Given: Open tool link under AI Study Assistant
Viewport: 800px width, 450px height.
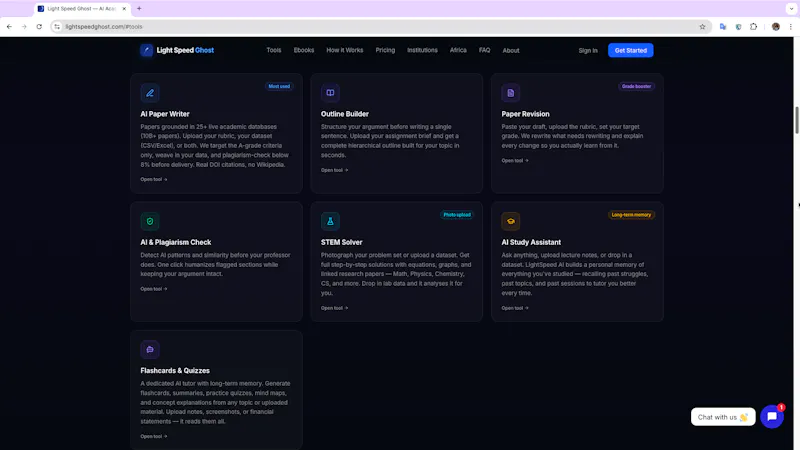Looking at the screenshot, I should (x=515, y=308).
